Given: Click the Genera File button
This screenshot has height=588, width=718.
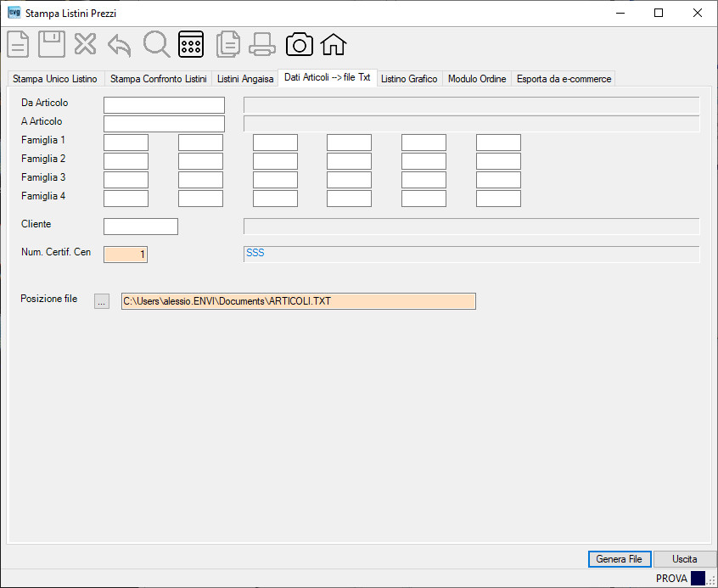Looking at the screenshot, I should click(619, 559).
